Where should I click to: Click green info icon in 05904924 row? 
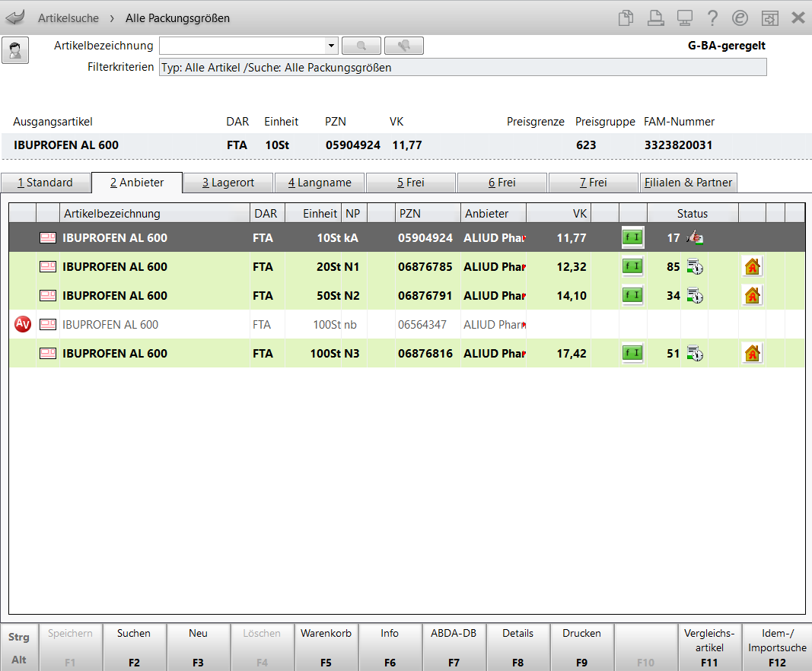tap(632, 237)
